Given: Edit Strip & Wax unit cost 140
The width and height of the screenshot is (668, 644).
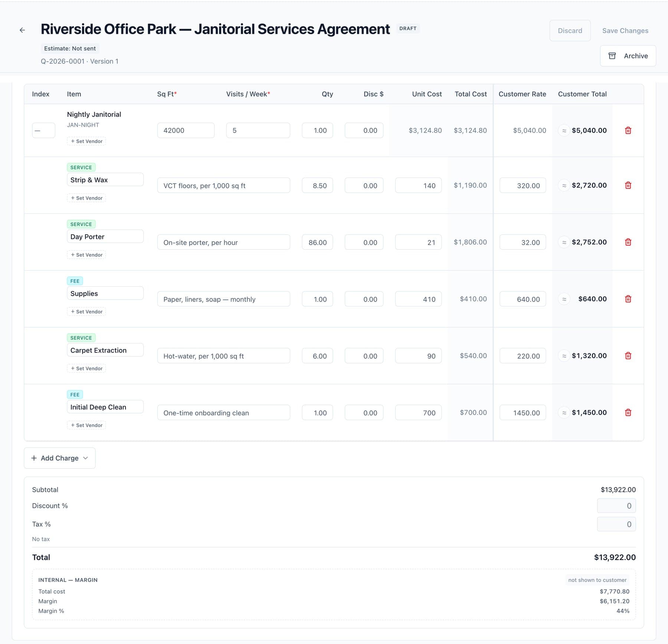Looking at the screenshot, I should coord(419,185).
